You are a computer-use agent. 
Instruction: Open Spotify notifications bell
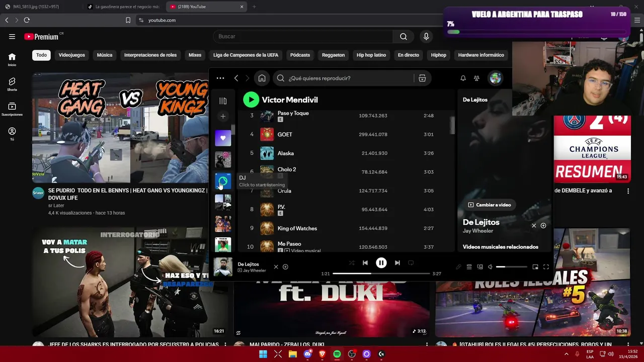463,78
